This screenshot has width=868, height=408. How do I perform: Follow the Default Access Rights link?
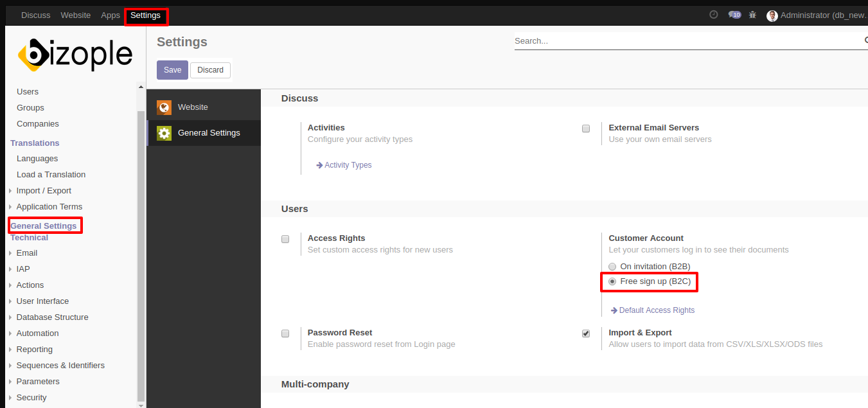657,310
